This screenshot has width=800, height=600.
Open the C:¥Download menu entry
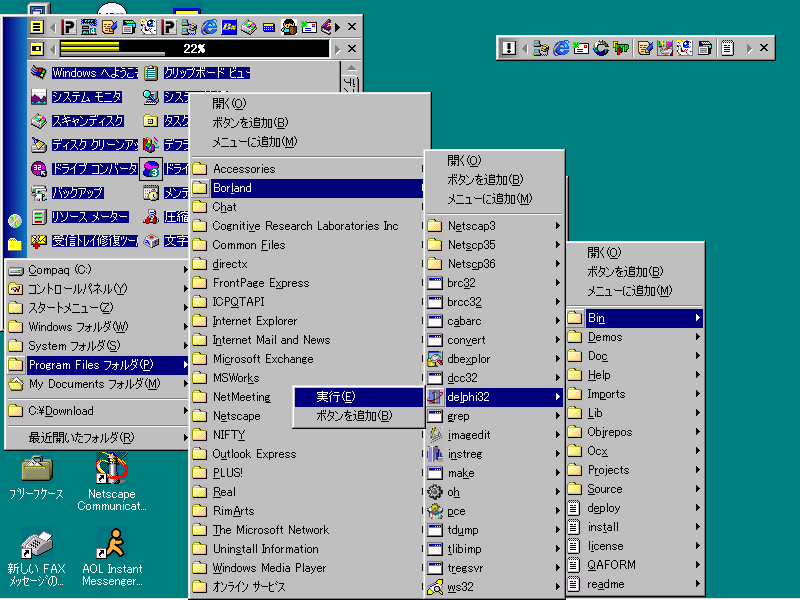click(97, 411)
